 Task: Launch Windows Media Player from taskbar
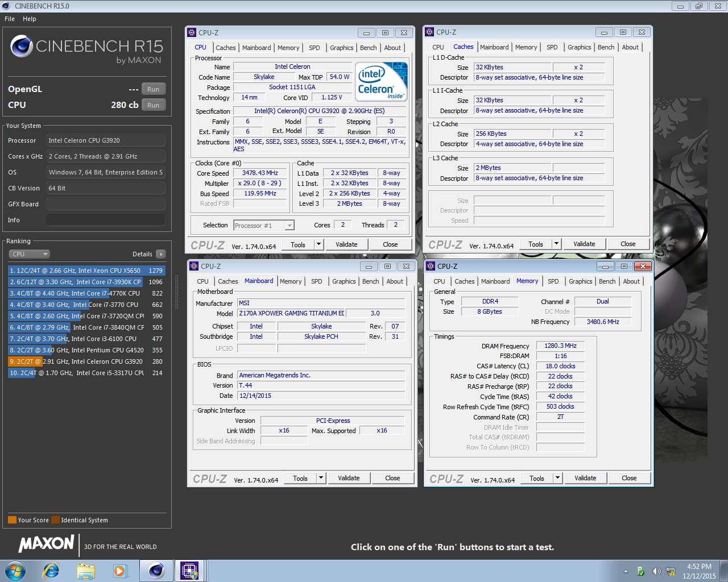(120, 571)
